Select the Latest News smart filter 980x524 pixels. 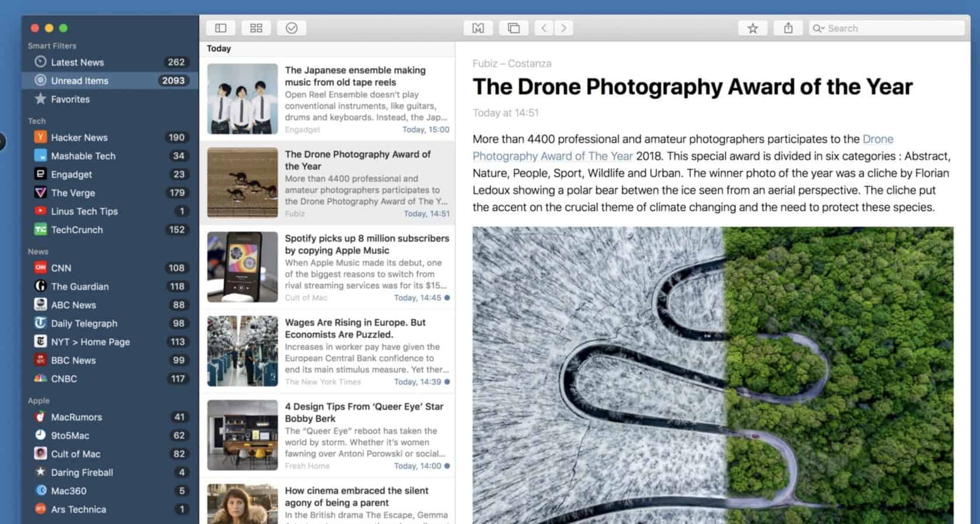[110, 62]
